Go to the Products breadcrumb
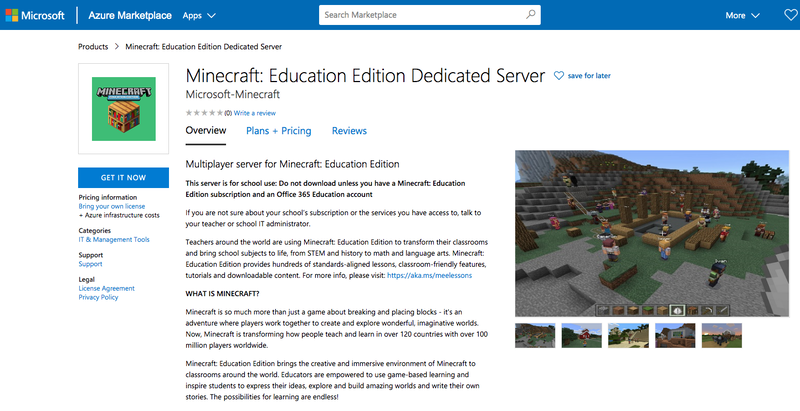The width and height of the screenshot is (800, 411). [x=93, y=46]
